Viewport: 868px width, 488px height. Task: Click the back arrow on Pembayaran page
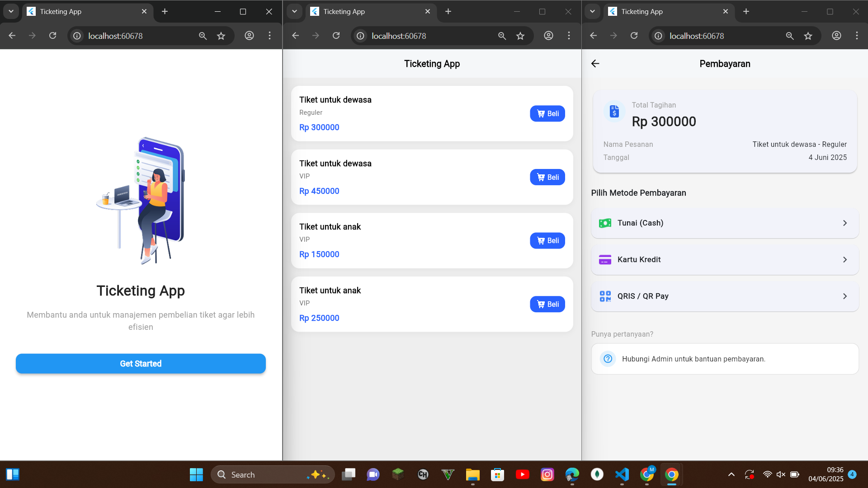coord(595,64)
